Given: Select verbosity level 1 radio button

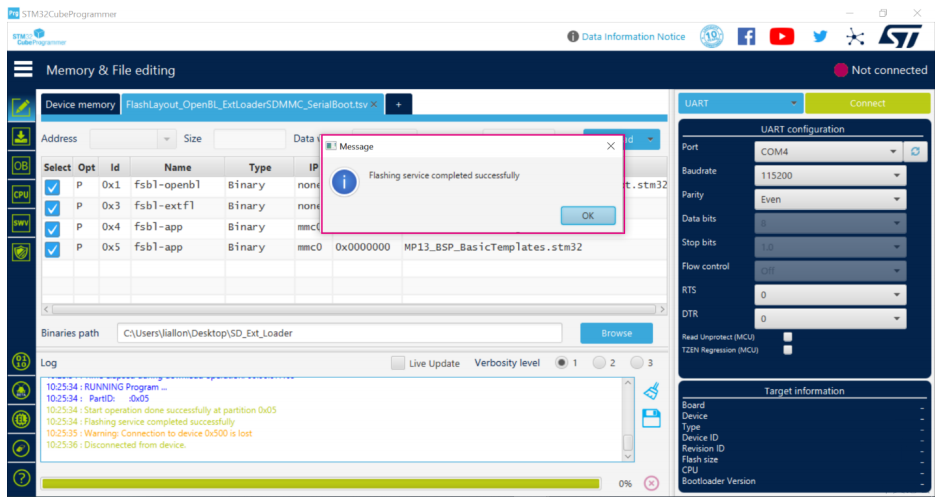Looking at the screenshot, I should pyautogui.click(x=562, y=363).
